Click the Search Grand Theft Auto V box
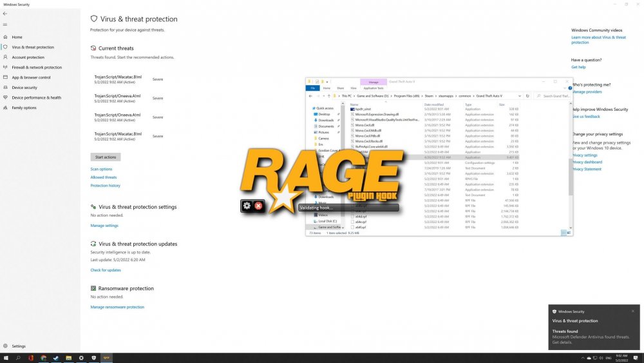This screenshot has height=363, width=644. click(x=553, y=96)
